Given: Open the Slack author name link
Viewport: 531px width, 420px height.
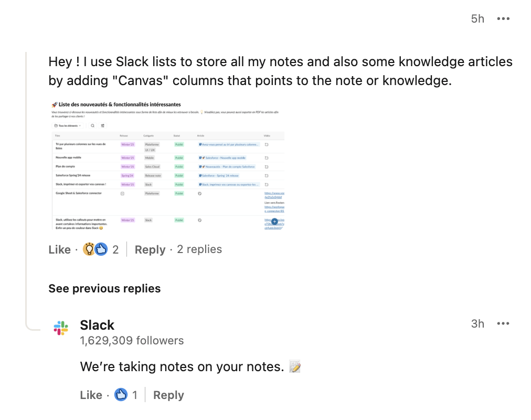Looking at the screenshot, I should (97, 325).
